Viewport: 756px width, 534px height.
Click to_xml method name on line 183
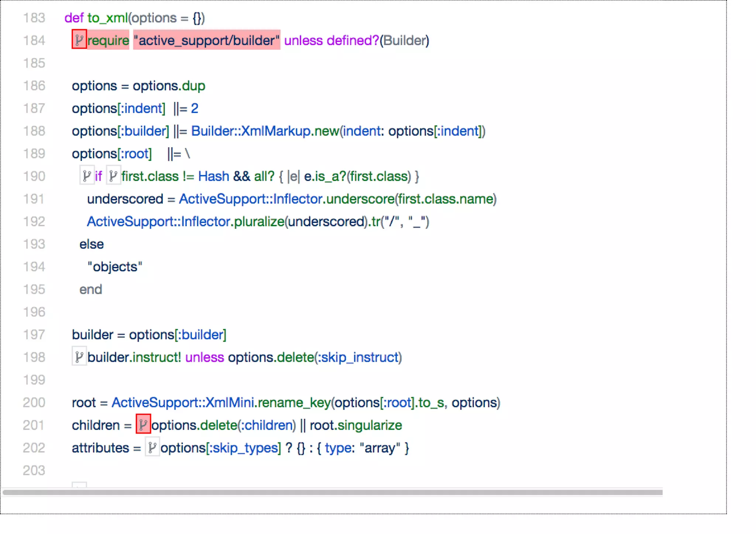click(107, 18)
